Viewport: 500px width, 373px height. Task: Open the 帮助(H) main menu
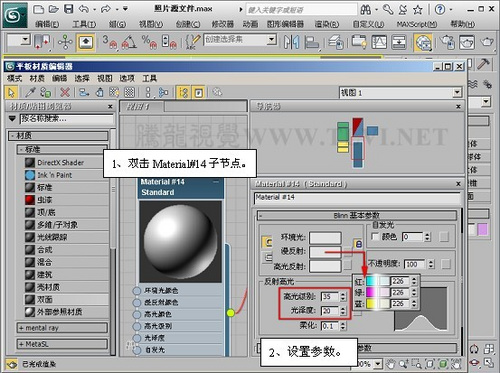pos(463,24)
